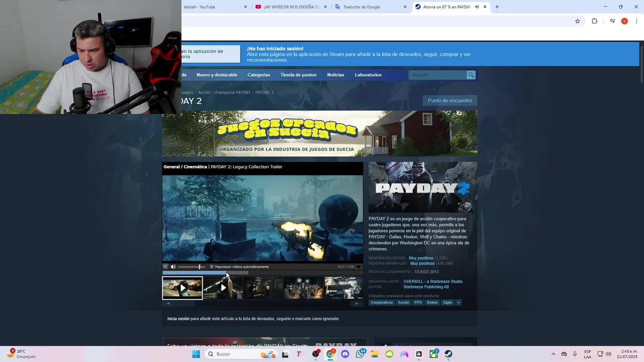Select the Acción tag

click(x=404, y=303)
